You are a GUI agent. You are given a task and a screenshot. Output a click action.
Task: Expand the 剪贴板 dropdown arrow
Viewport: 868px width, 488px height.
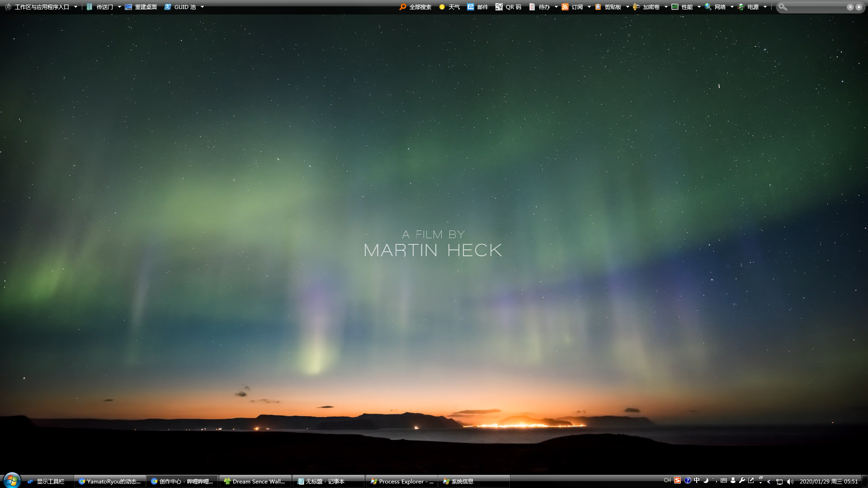(627, 7)
